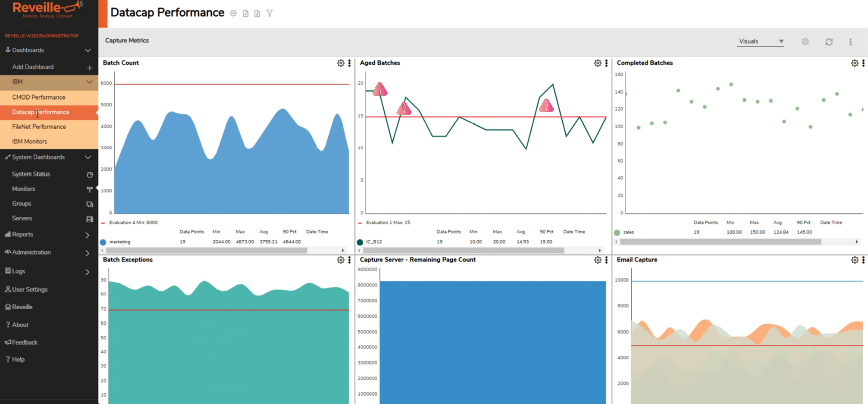Open Completed Batches chart kebab menu
The image size is (868, 404).
863,63
